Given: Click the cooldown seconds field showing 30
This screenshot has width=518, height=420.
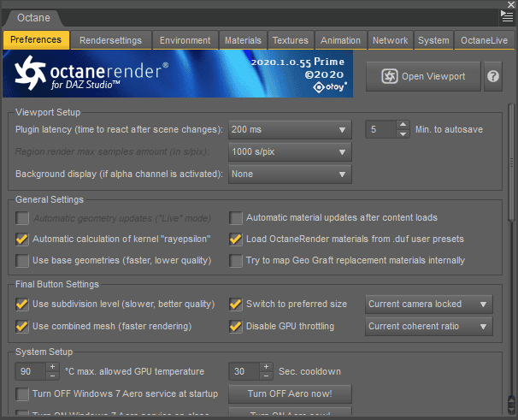Looking at the screenshot, I should click(244, 371).
